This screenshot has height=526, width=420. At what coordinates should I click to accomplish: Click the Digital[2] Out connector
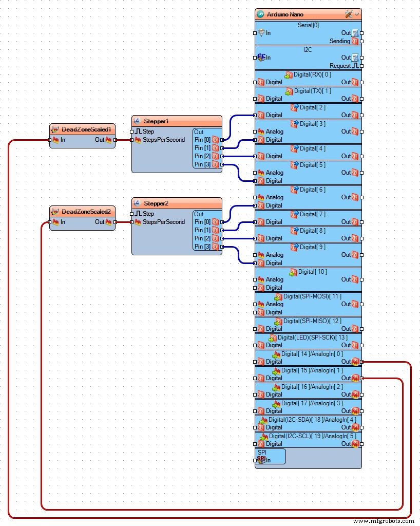tap(361, 115)
